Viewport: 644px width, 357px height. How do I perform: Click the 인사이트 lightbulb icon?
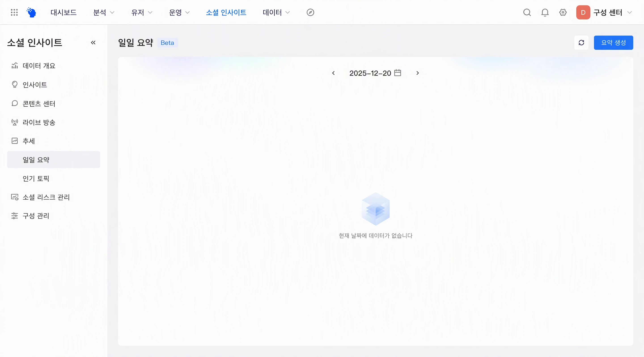[x=15, y=84]
